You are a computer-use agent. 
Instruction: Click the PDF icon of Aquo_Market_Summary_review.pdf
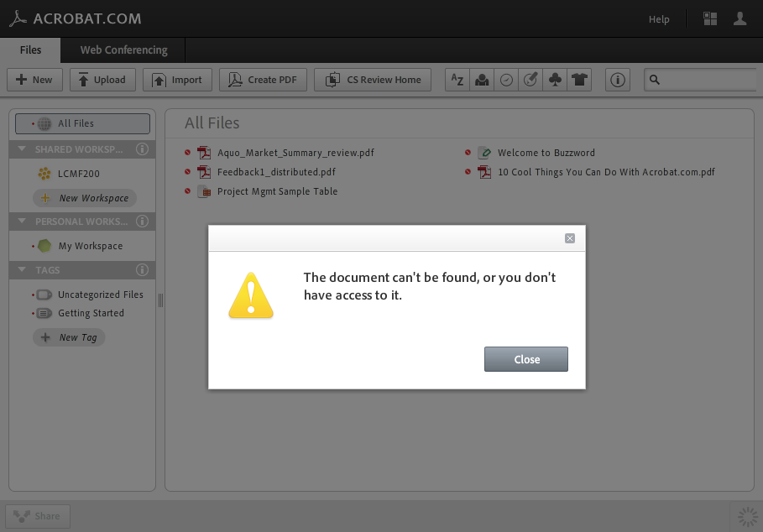click(x=204, y=153)
